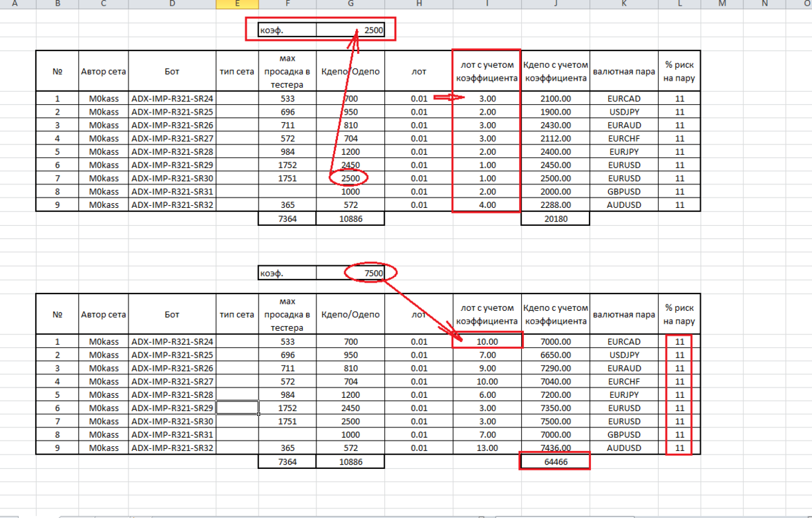The image size is (812, 518).
Task: Click the EURJPY cell beside 7200.00
Action: (x=624, y=395)
